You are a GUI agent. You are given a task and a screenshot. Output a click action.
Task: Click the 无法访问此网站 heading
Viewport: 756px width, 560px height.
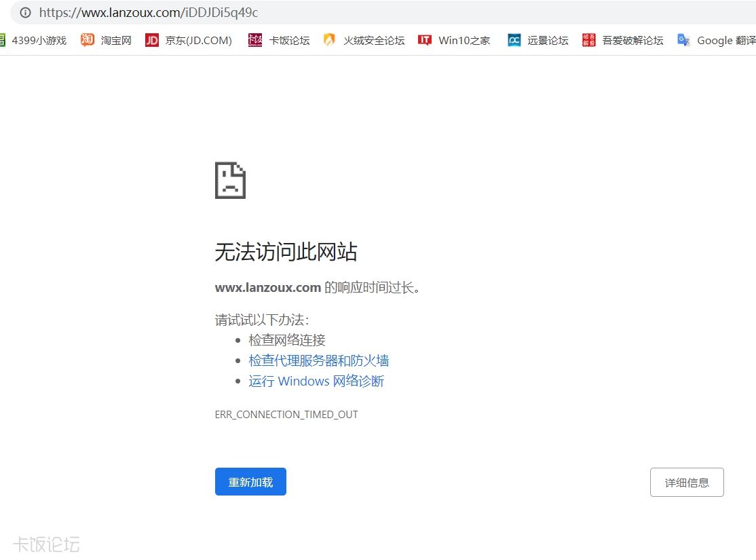tap(286, 252)
